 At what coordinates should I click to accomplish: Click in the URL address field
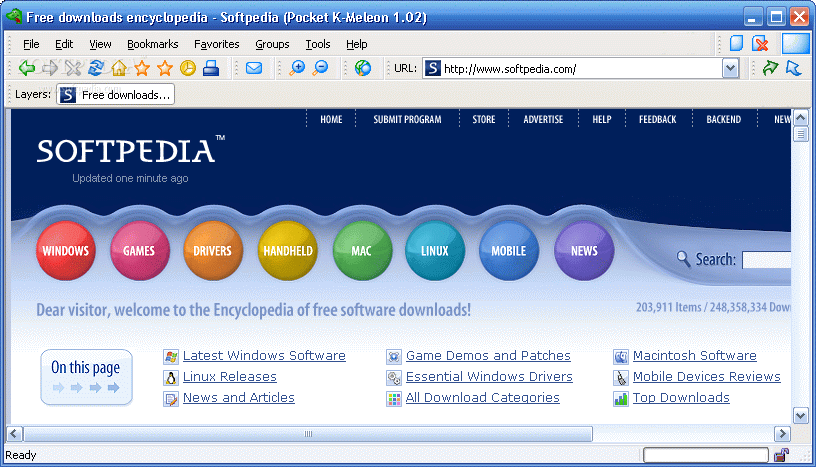(582, 68)
